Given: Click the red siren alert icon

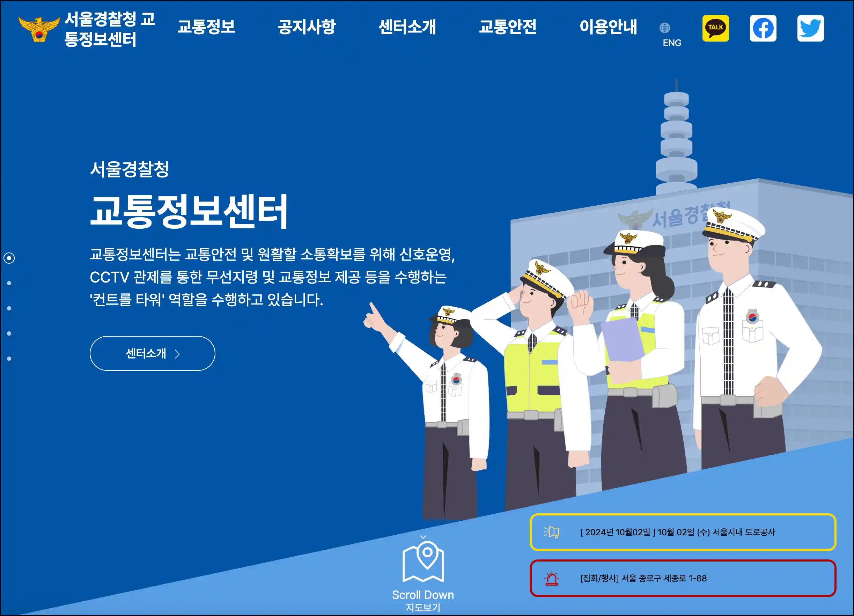Looking at the screenshot, I should point(552,578).
